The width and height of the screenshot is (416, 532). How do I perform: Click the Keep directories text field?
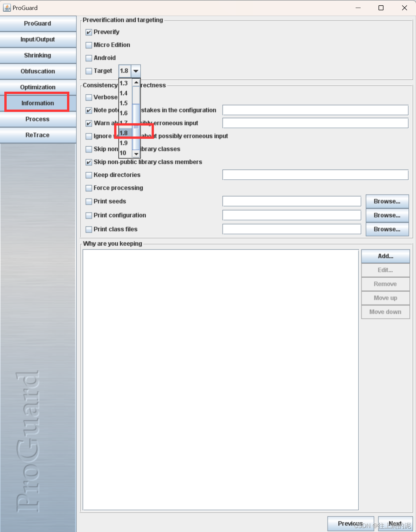coord(315,175)
